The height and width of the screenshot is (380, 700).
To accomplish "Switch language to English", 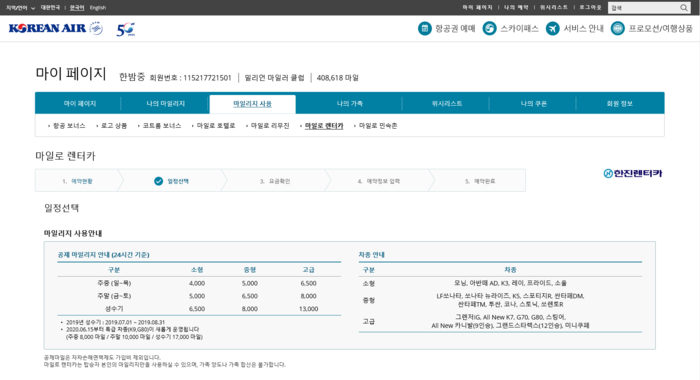I will pos(98,8).
